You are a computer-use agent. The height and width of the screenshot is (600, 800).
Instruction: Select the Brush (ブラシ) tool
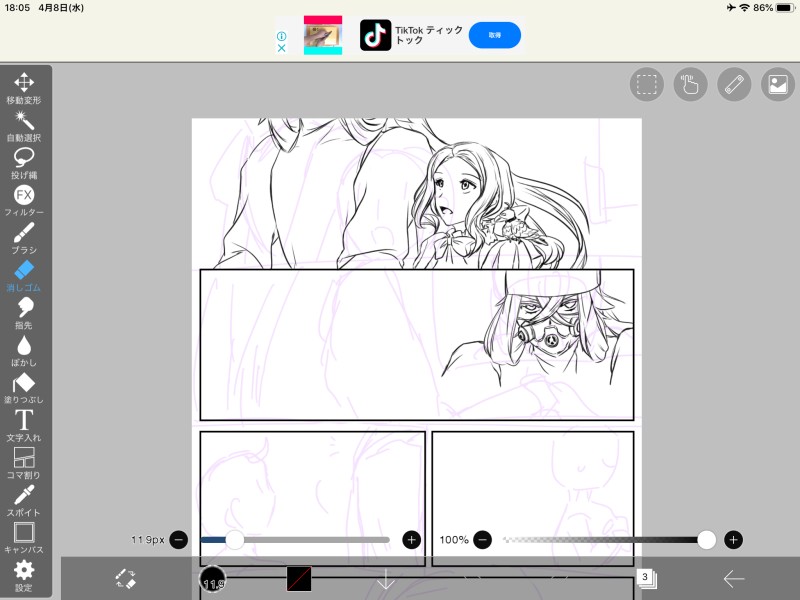click(x=24, y=238)
